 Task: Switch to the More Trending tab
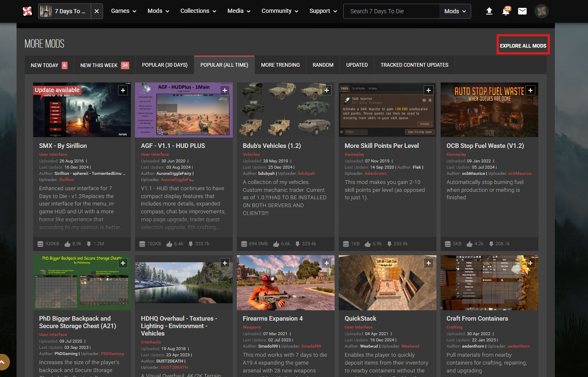(x=280, y=65)
